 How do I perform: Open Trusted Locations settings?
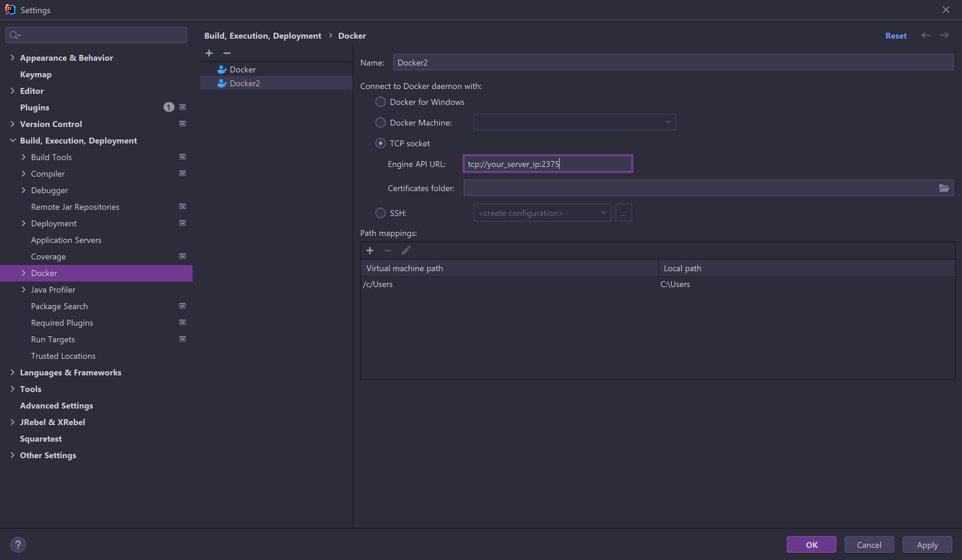point(63,356)
